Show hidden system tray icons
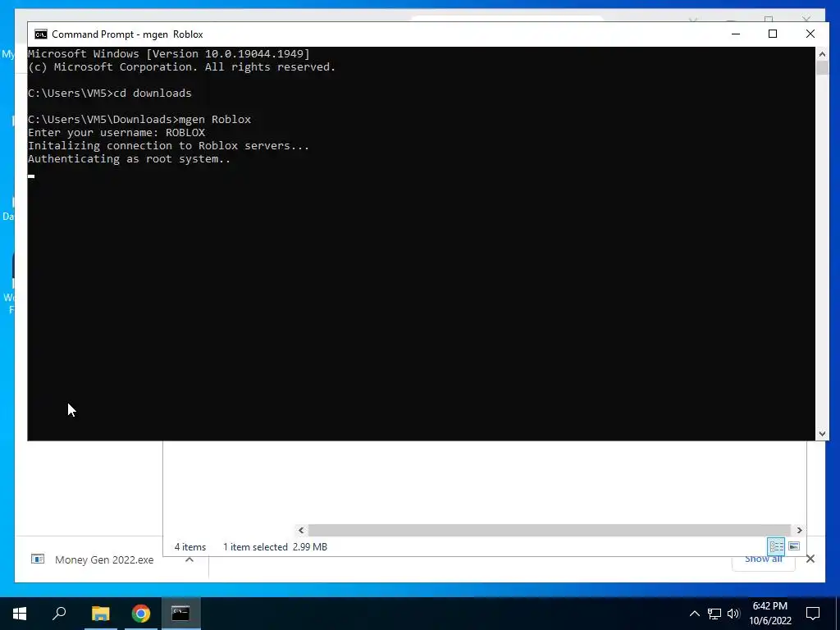Viewport: 840px width, 630px height. pyautogui.click(x=694, y=614)
